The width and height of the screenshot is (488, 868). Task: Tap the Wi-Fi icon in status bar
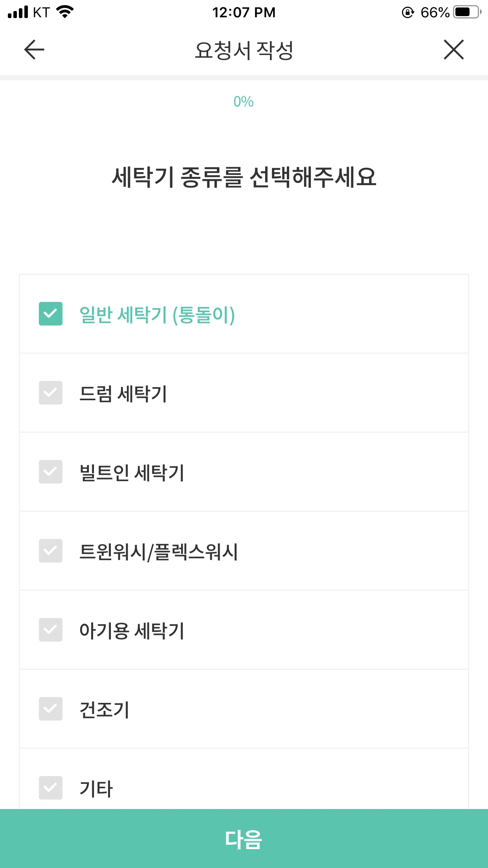pos(65,12)
